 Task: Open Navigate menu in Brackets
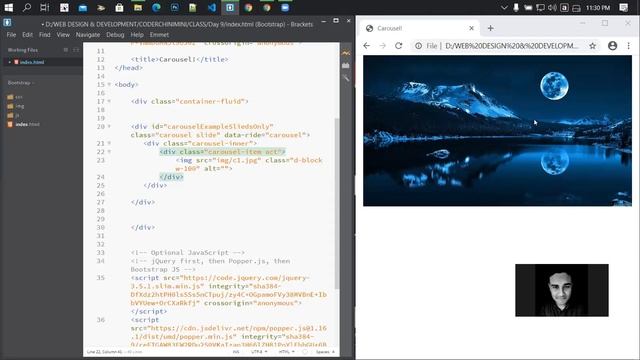[88, 35]
